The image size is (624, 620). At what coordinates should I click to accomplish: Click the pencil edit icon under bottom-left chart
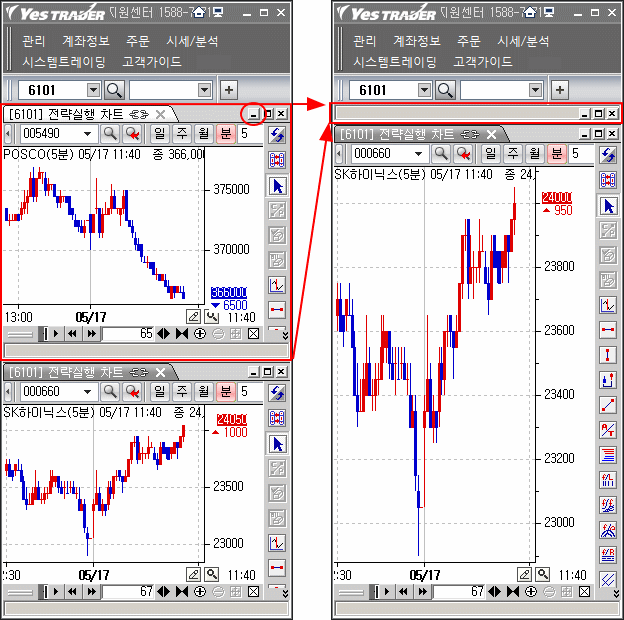click(x=193, y=574)
